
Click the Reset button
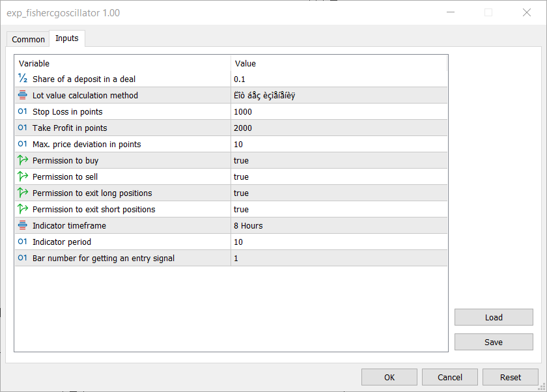[x=511, y=378]
